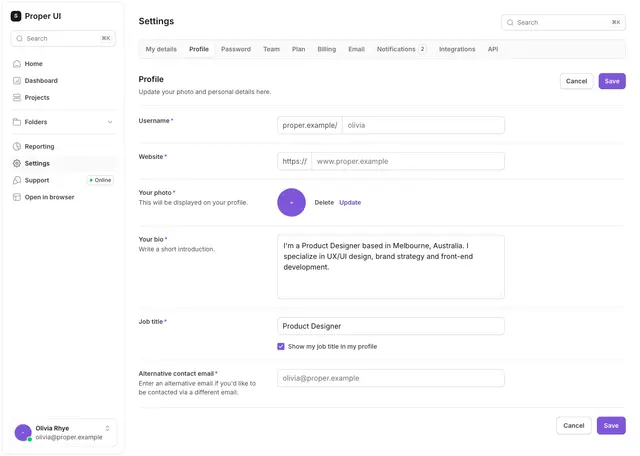Click the bottom Cancel button
The image size is (640, 456).
point(574,425)
